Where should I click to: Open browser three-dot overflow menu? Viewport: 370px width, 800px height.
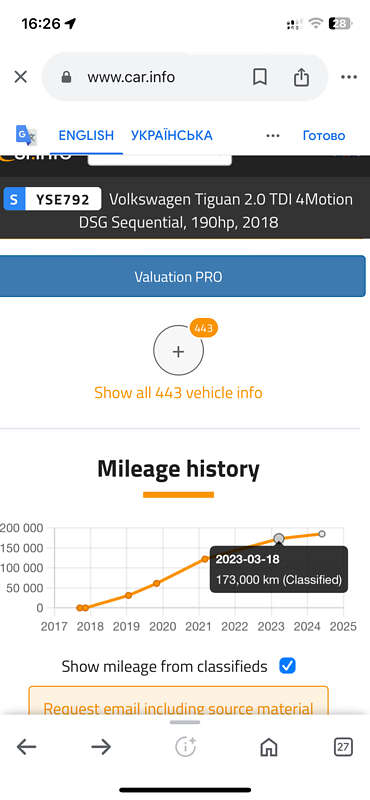[x=349, y=77]
